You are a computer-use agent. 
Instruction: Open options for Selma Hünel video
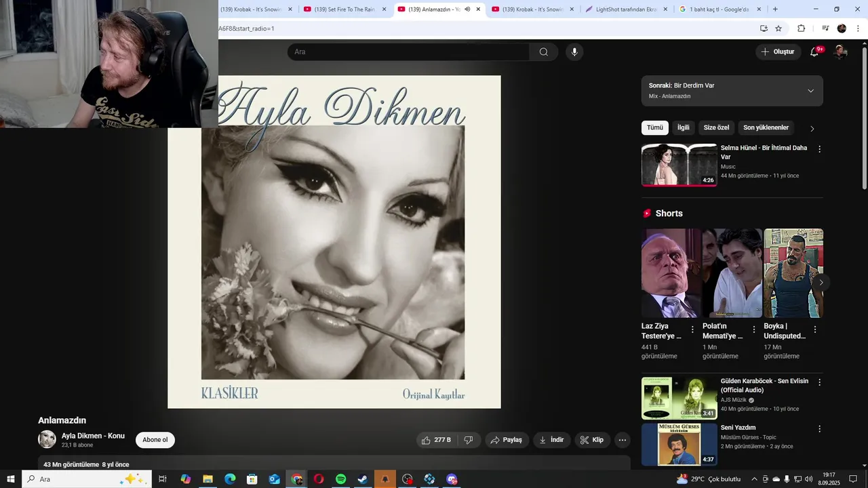(x=819, y=149)
